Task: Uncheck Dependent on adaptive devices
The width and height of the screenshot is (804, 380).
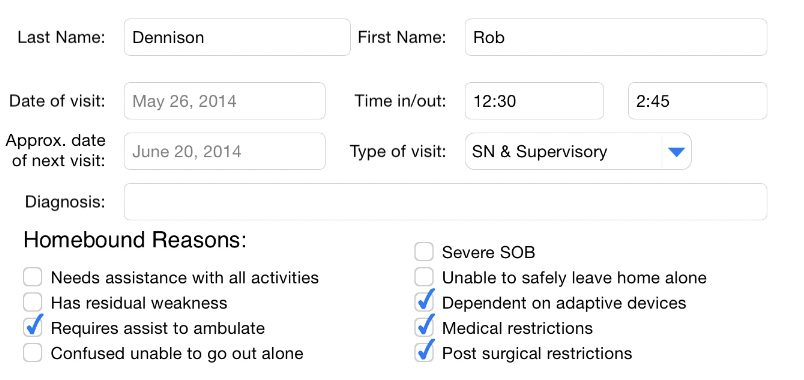Action: point(424,303)
